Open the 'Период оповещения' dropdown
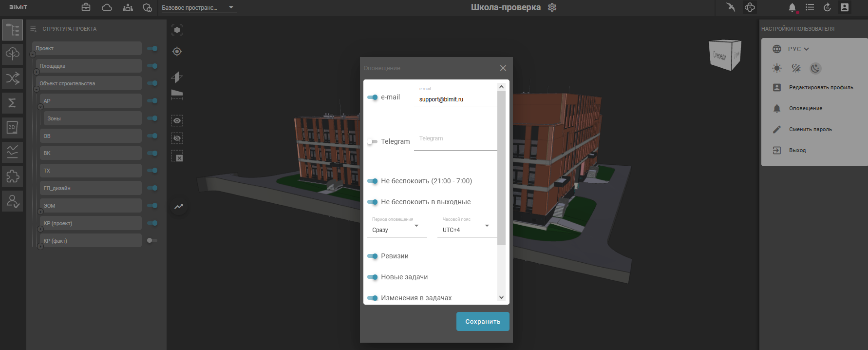The height and width of the screenshot is (350, 868). [x=396, y=230]
